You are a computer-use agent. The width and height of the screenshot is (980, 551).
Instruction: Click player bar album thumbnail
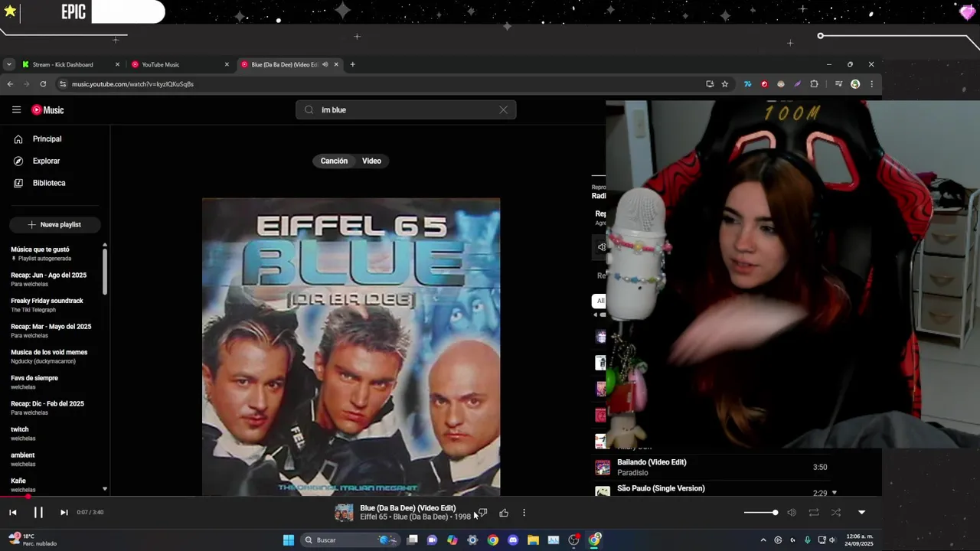pos(345,513)
